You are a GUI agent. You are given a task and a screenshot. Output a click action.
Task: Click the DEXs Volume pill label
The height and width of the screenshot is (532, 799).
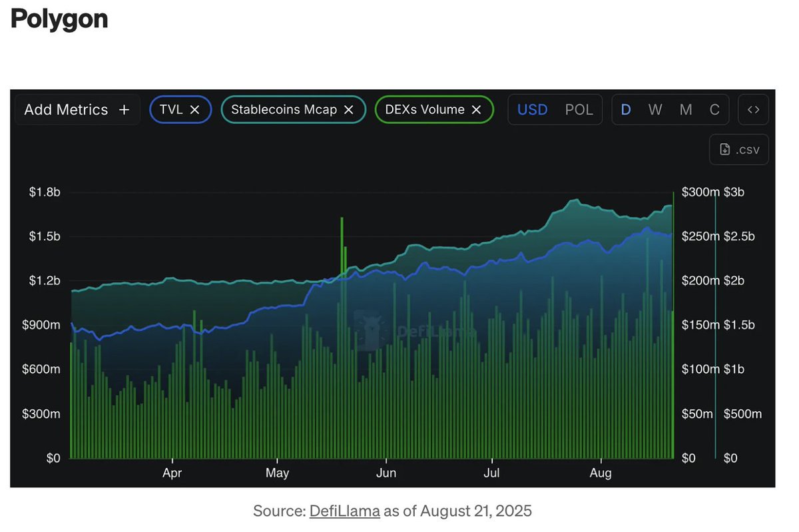click(x=425, y=110)
